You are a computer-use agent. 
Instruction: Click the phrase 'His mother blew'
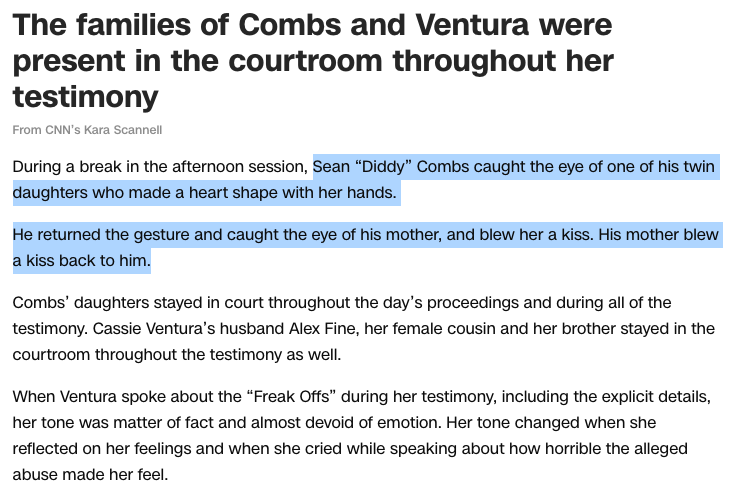[658, 235]
